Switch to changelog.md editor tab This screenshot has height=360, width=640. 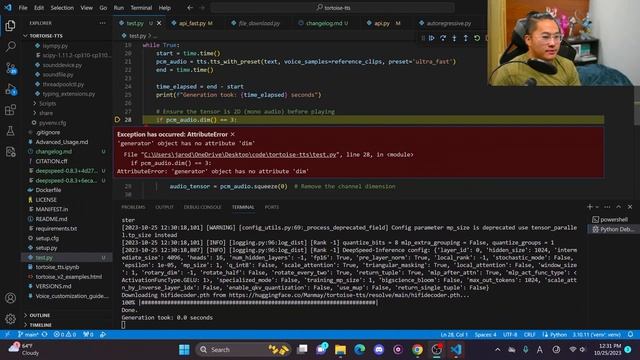coord(324,23)
